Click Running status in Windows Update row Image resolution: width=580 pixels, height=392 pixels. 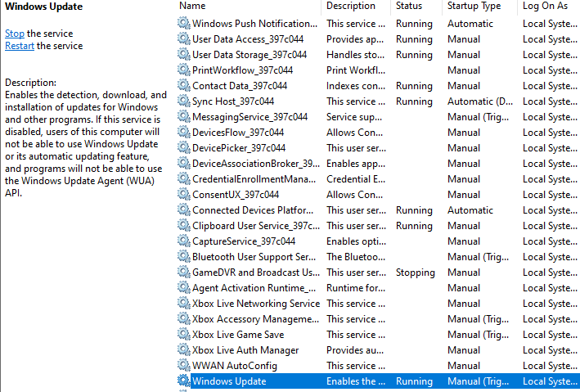coord(414,381)
